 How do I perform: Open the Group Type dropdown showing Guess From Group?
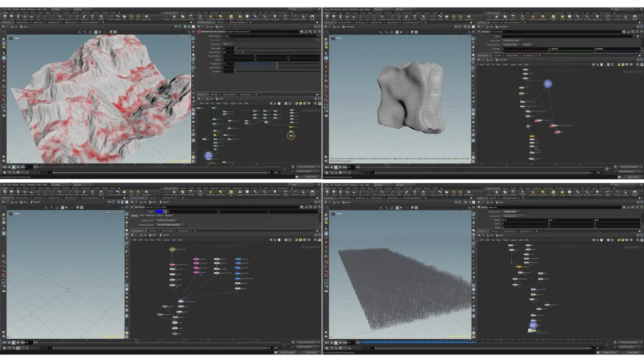tap(511, 40)
